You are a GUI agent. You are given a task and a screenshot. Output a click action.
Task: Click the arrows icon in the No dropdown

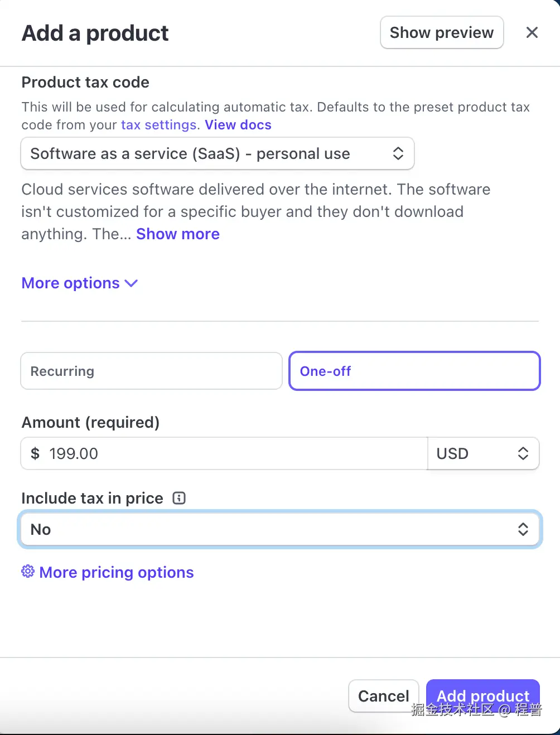point(523,529)
